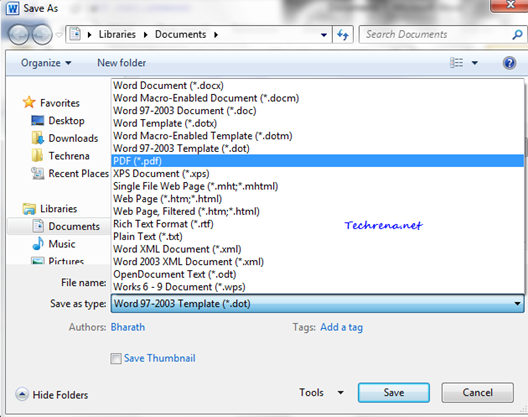
Task: Choose Word Template (*.dotx) option
Action: click(x=317, y=123)
